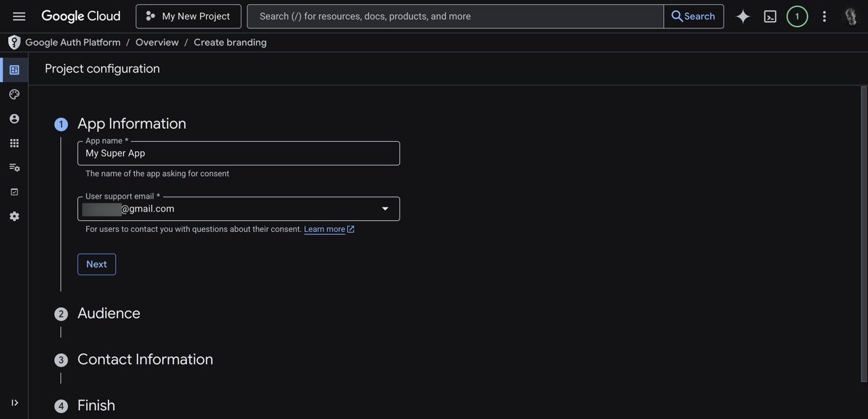The height and width of the screenshot is (419, 868).
Task: Expand the User support email dropdown
Action: point(384,209)
